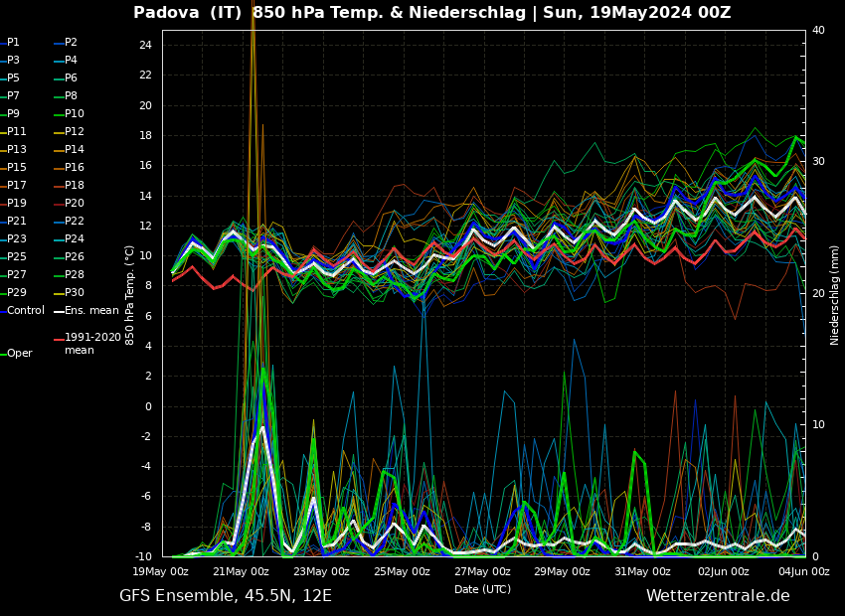Click the Date (UTC) axis title
The width and height of the screenshot is (845, 616).
click(x=483, y=589)
